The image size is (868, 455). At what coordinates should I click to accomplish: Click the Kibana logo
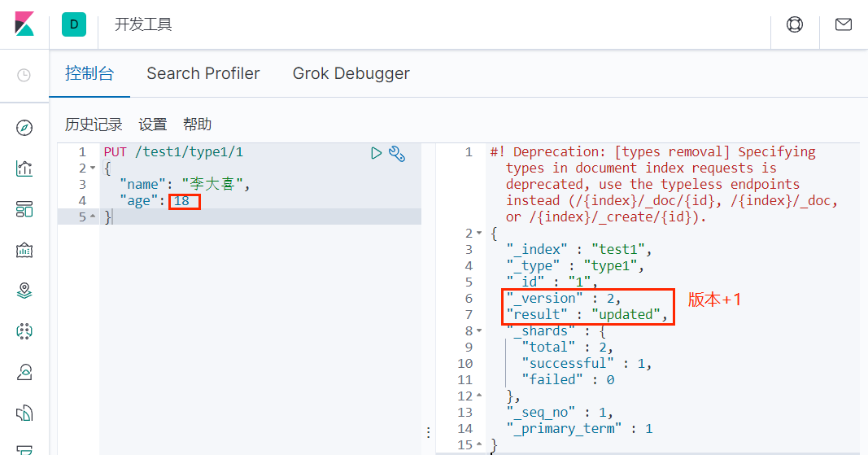[24, 24]
